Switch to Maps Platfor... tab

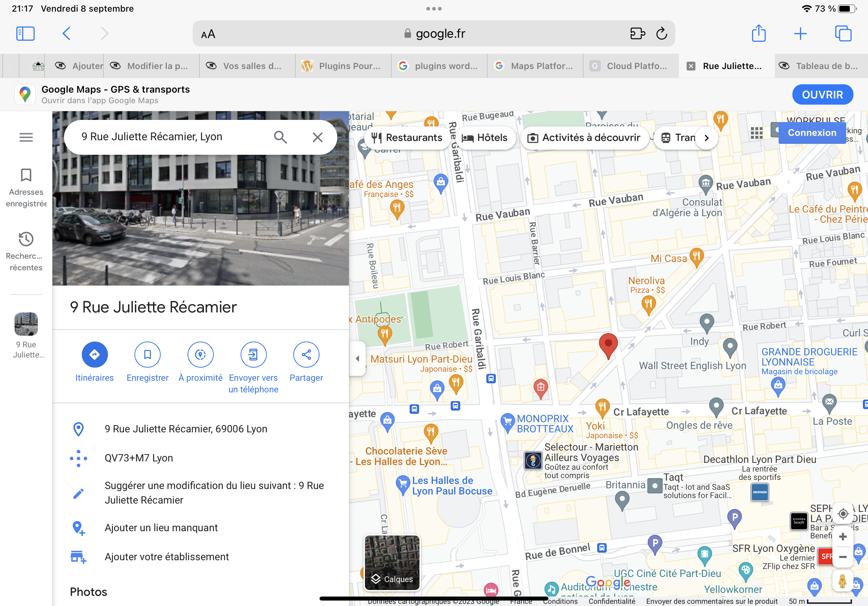tap(535, 66)
